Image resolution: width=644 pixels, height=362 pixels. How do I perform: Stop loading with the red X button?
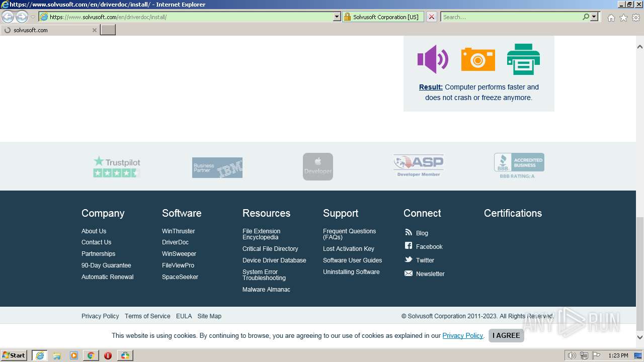[x=432, y=17]
